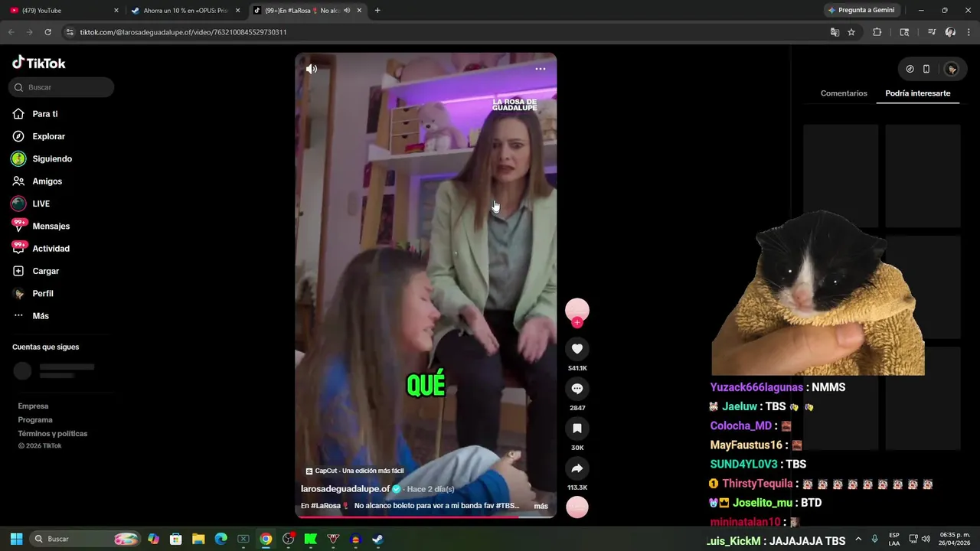Click the TikTok URL address bar
This screenshot has width=980, height=551.
444,32
